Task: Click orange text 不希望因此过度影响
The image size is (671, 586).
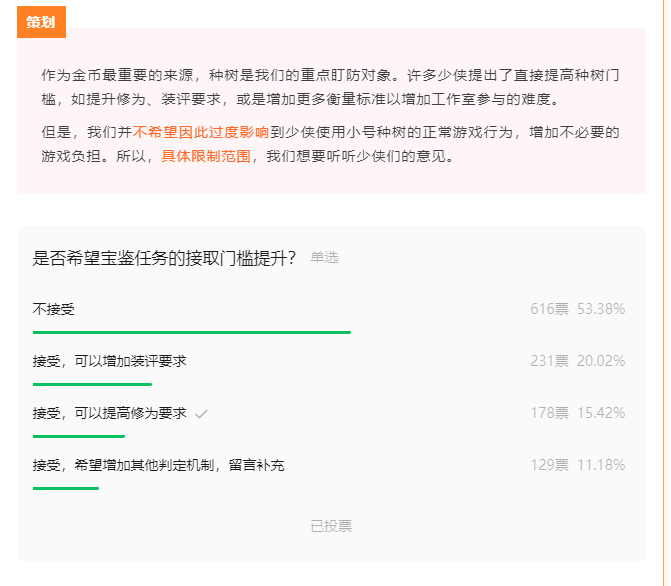Action: coord(201,132)
